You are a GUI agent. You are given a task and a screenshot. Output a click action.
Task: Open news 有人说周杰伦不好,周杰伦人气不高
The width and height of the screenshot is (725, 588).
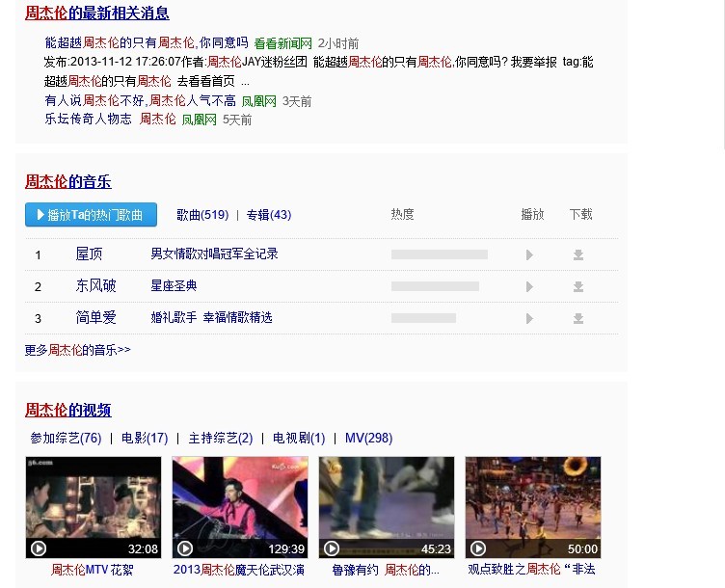(x=140, y=101)
